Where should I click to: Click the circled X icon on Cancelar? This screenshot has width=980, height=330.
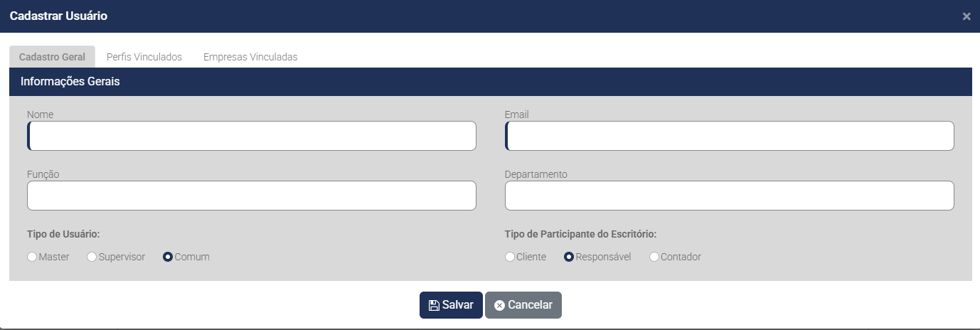click(499, 305)
